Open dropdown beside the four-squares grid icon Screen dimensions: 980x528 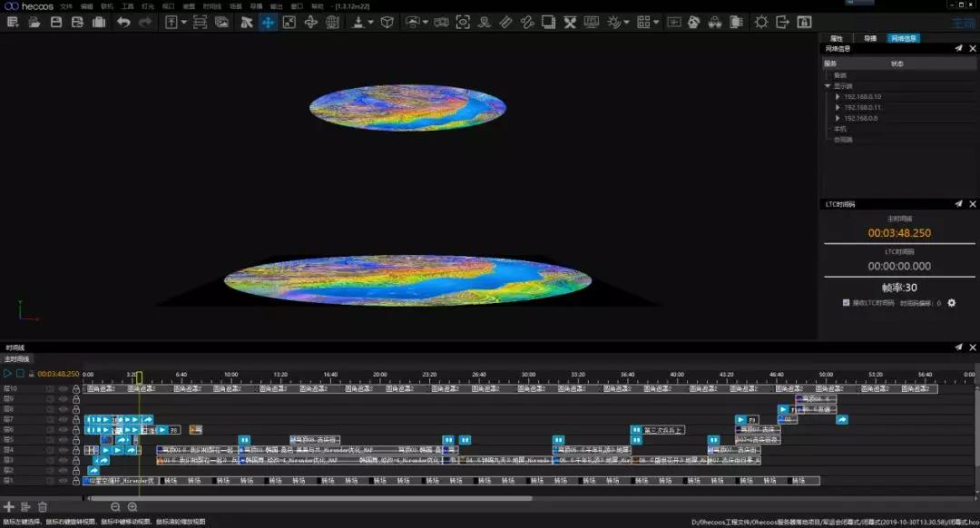tap(656, 23)
